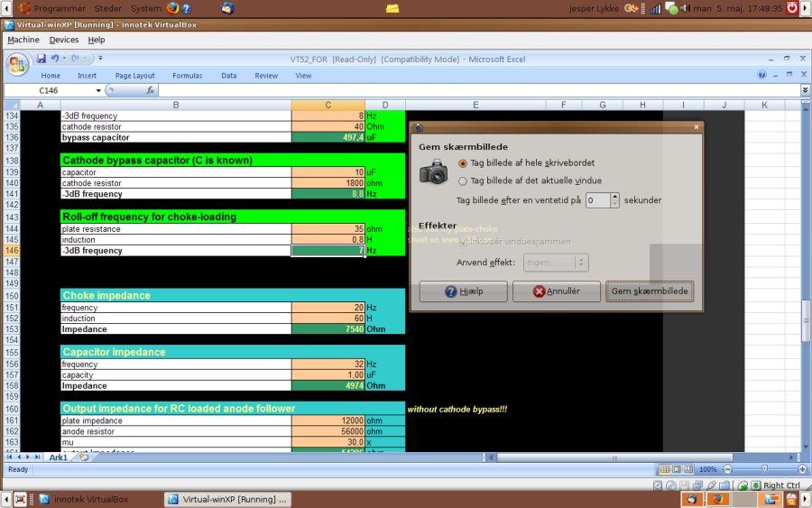Click the fx Insert Function icon

150,90
